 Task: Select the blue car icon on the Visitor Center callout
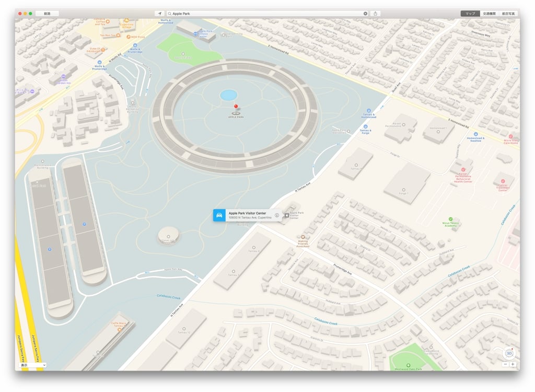219,214
